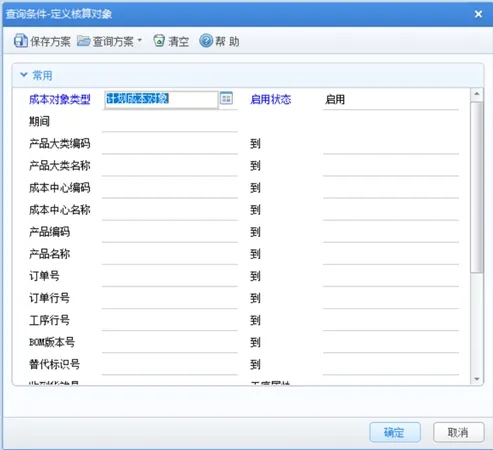The height and width of the screenshot is (450, 493).
Task: Click the 取消 button
Action: pos(459,432)
